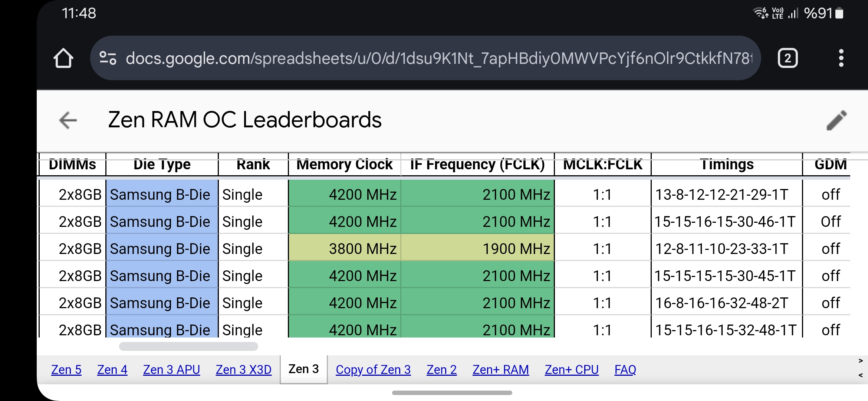The width and height of the screenshot is (868, 401).
Task: Tap the Wi-Fi status icon
Action: click(x=760, y=13)
